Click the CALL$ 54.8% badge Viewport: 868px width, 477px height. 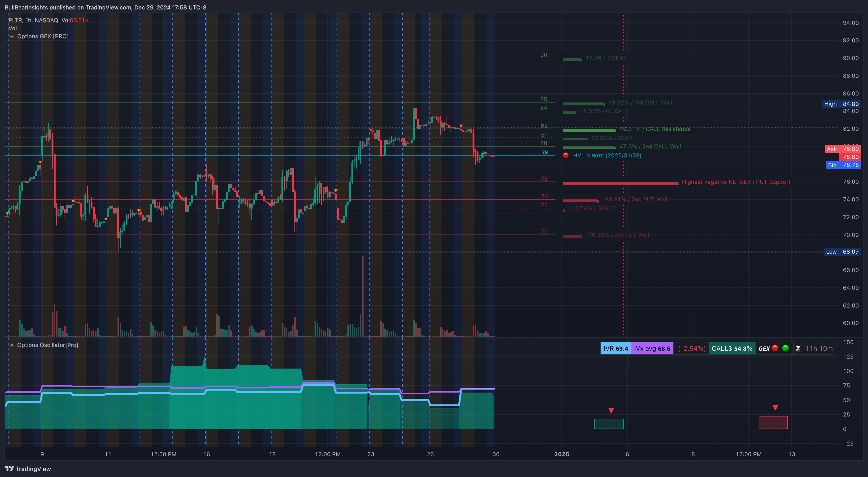732,349
